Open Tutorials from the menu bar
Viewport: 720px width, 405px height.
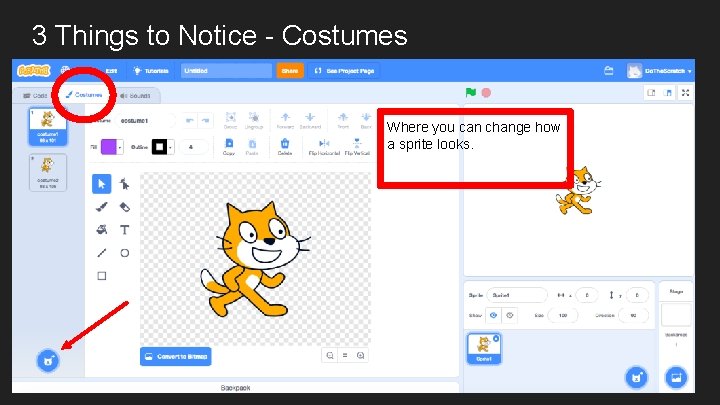(151, 71)
